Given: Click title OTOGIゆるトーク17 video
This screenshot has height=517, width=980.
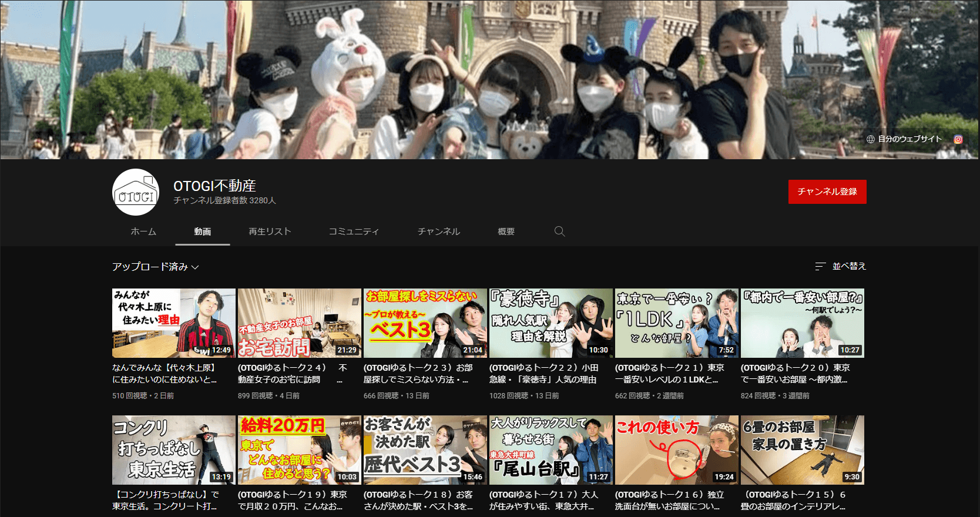Looking at the screenshot, I should [x=544, y=501].
